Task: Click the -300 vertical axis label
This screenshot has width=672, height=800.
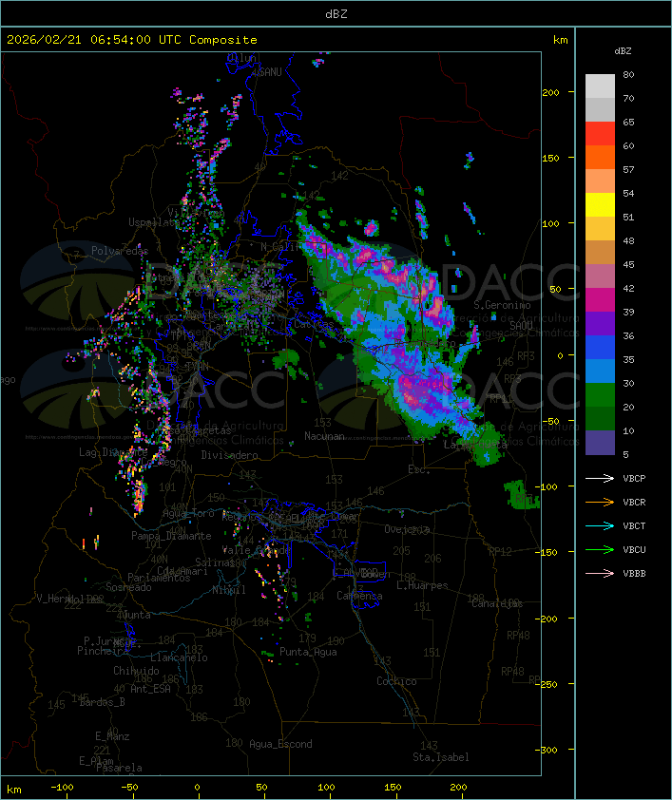Action: pos(546,750)
